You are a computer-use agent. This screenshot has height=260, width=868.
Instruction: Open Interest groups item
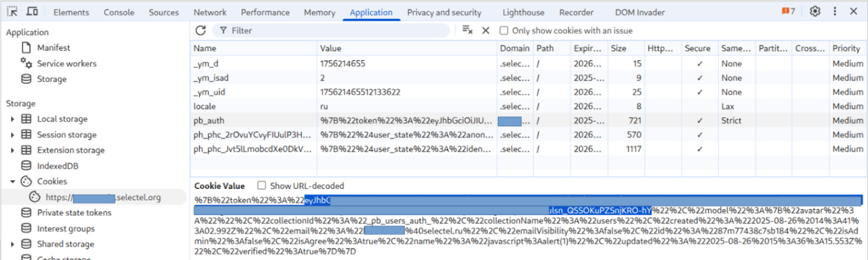point(65,229)
